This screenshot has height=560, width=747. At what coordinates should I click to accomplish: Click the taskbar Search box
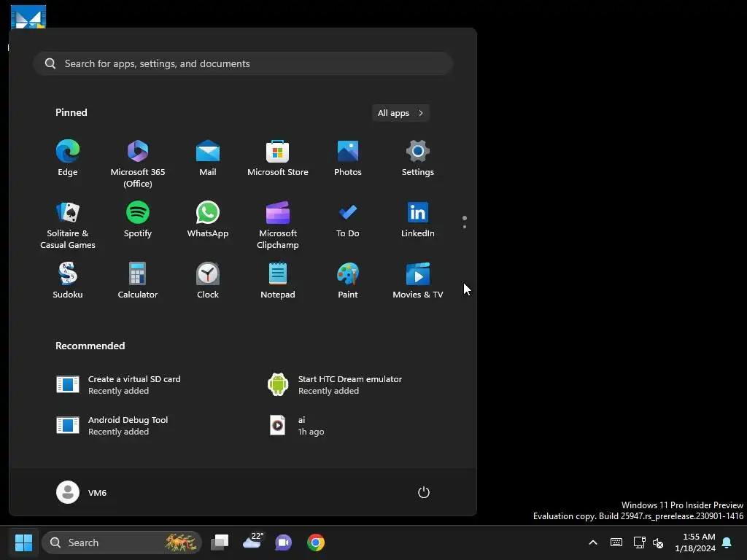[x=122, y=542]
